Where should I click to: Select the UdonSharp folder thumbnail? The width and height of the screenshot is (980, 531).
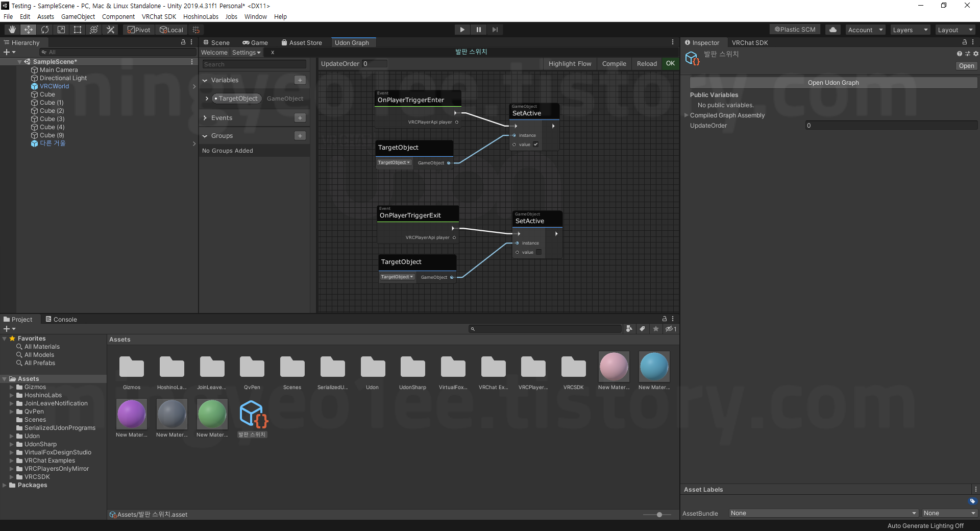click(412, 367)
